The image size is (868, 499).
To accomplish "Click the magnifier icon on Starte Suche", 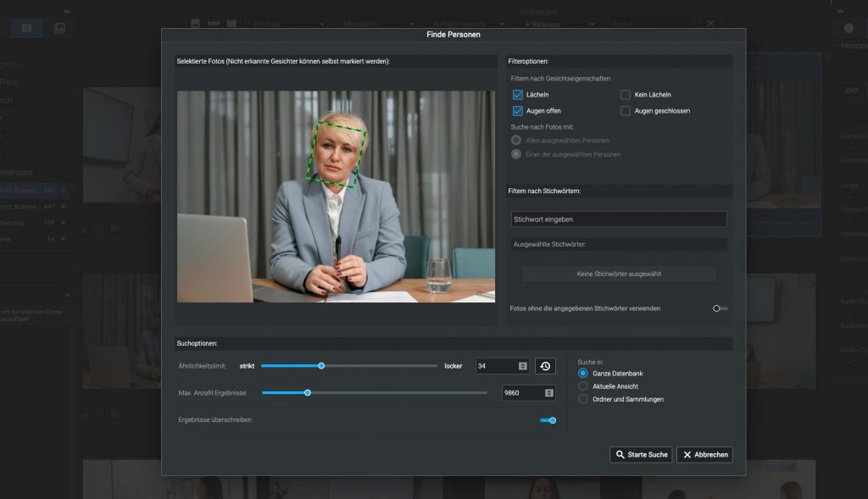I will tap(620, 455).
